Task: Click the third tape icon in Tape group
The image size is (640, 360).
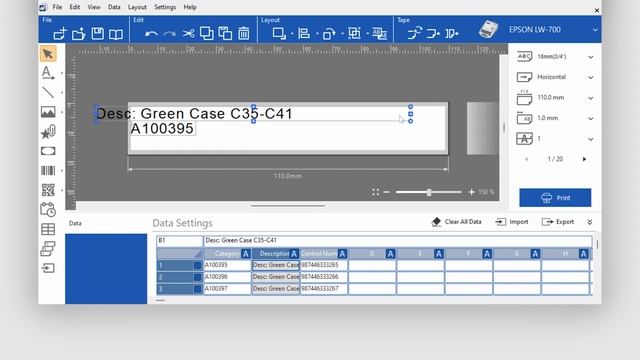Action: pyautogui.click(x=451, y=33)
